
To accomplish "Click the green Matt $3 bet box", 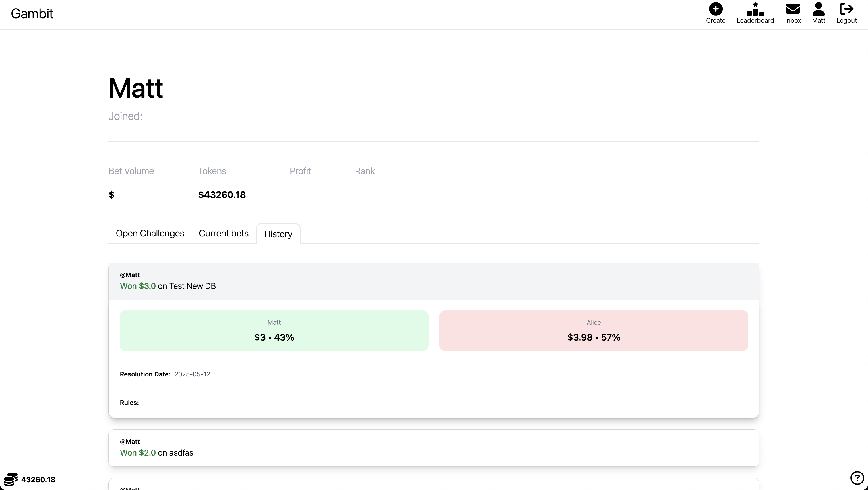I will [274, 330].
